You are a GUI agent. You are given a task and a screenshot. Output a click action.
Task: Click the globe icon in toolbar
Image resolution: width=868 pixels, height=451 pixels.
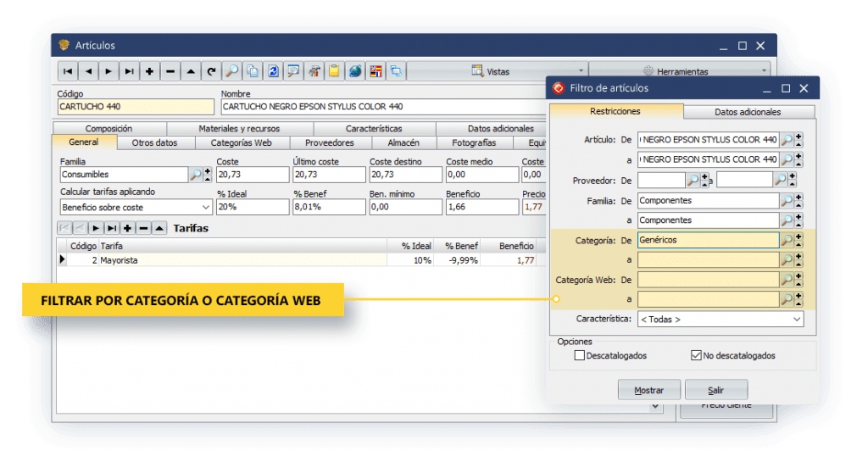[355, 71]
